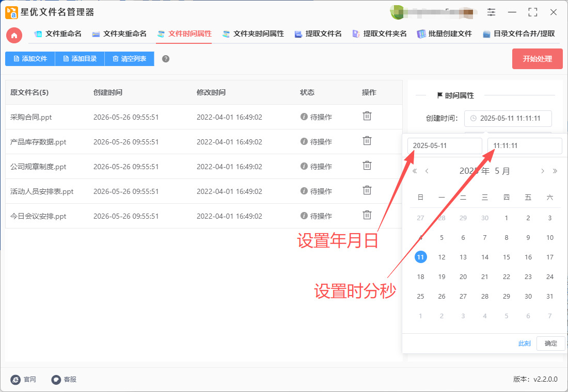This screenshot has width=568, height=392.
Task: Open 目录文件合并/提取 tab
Action: 519,34
